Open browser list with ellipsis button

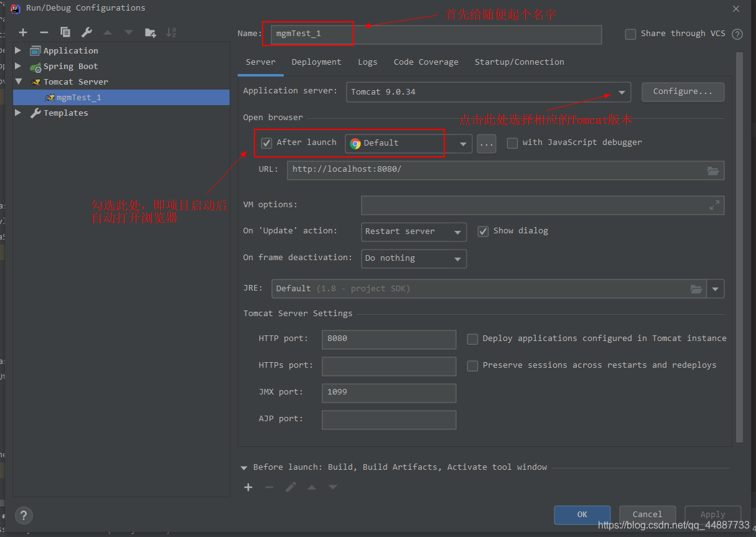click(487, 144)
